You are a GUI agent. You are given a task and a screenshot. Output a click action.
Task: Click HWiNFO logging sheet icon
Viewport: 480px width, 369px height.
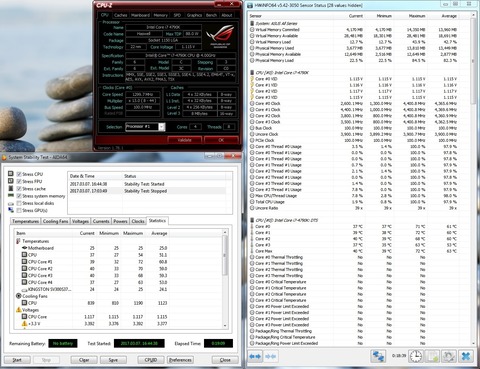tap(432, 356)
